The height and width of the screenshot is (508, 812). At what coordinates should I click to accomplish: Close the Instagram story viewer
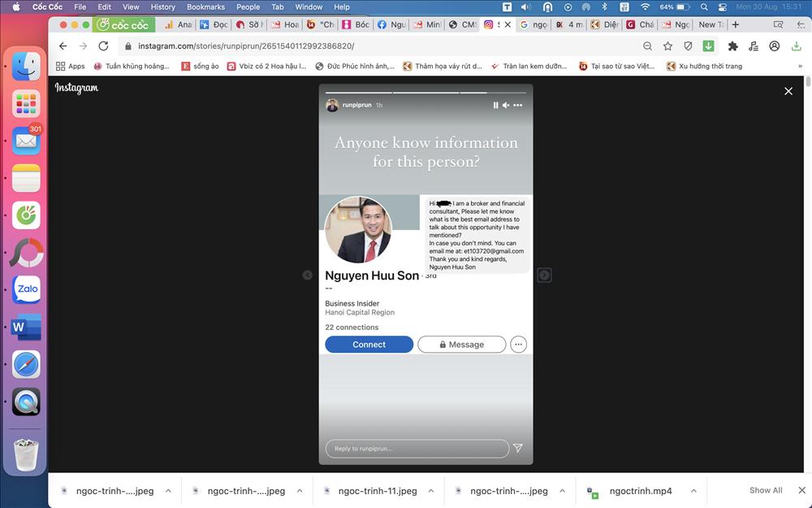click(x=788, y=91)
